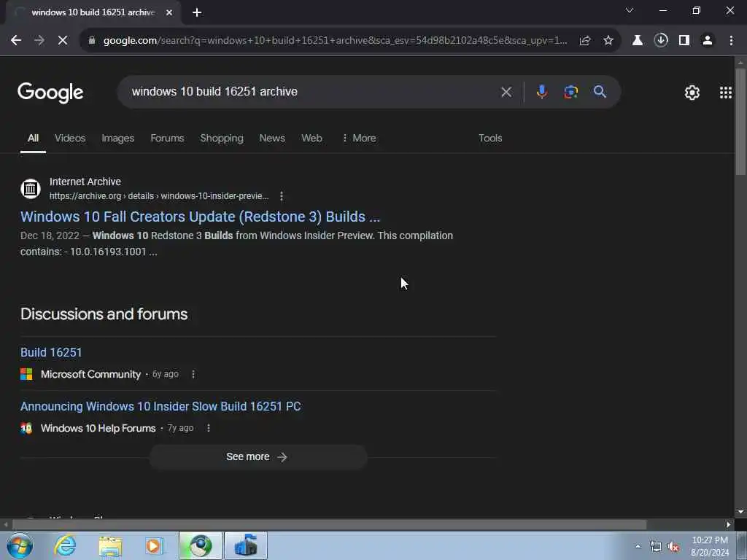
Task: Switch to the Shopping tab
Action: (222, 138)
